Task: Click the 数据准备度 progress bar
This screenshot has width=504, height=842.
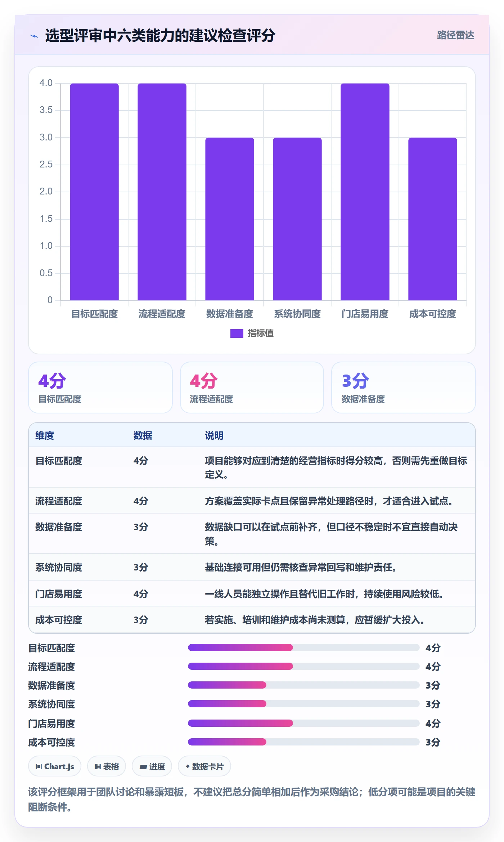Action: 304,685
